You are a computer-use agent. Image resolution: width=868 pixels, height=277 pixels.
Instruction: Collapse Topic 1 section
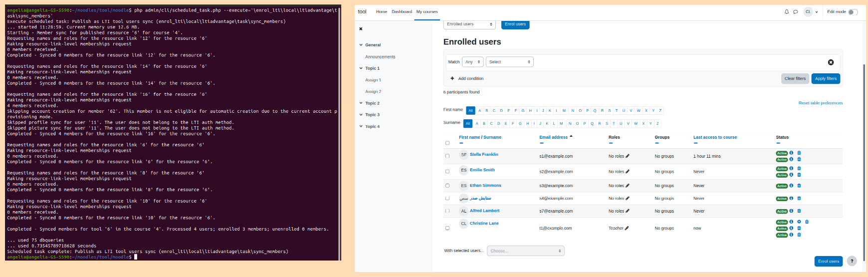[x=361, y=68]
